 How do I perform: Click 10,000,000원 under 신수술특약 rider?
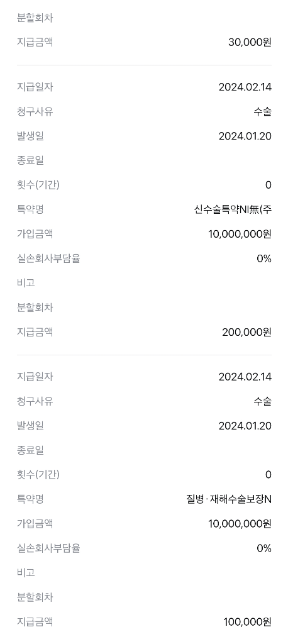240,234
